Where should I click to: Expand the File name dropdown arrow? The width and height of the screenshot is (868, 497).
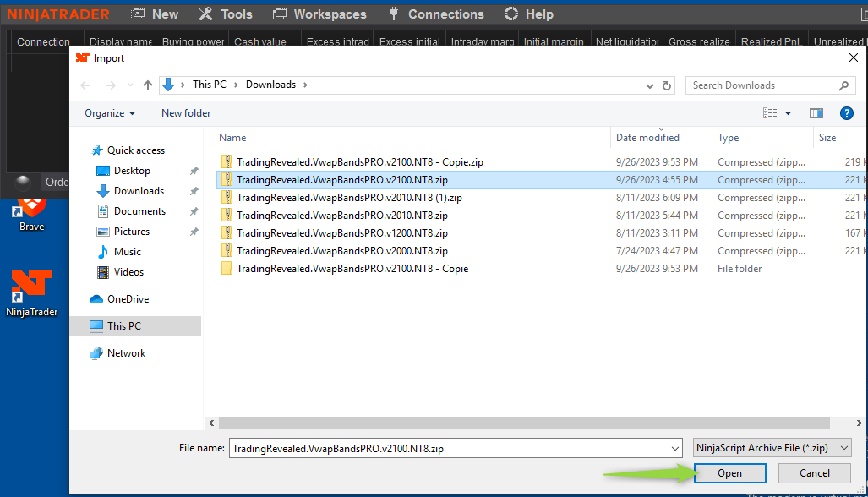(674, 448)
